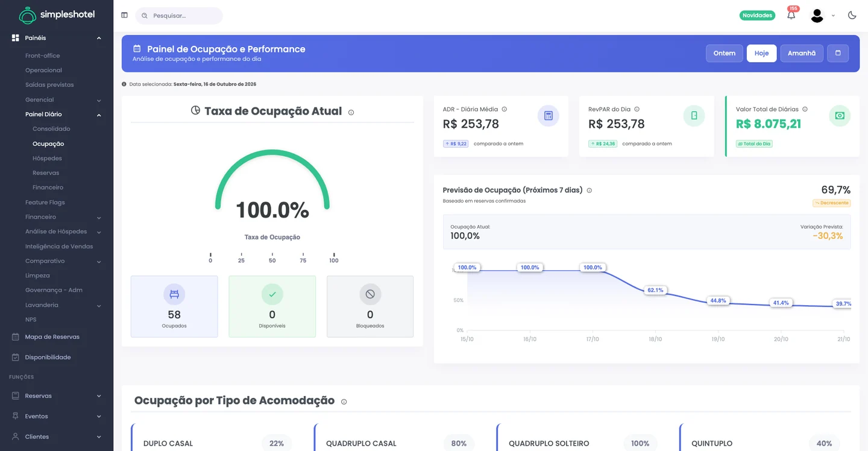Click info icon beside Previsão de Ocupação
Image resolution: width=868 pixels, height=451 pixels.
(589, 191)
